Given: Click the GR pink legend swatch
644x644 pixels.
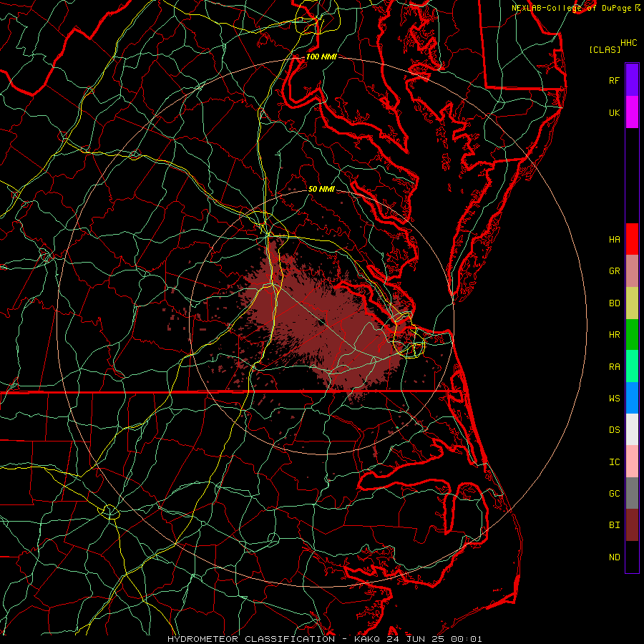Looking at the screenshot, I should (x=632, y=270).
